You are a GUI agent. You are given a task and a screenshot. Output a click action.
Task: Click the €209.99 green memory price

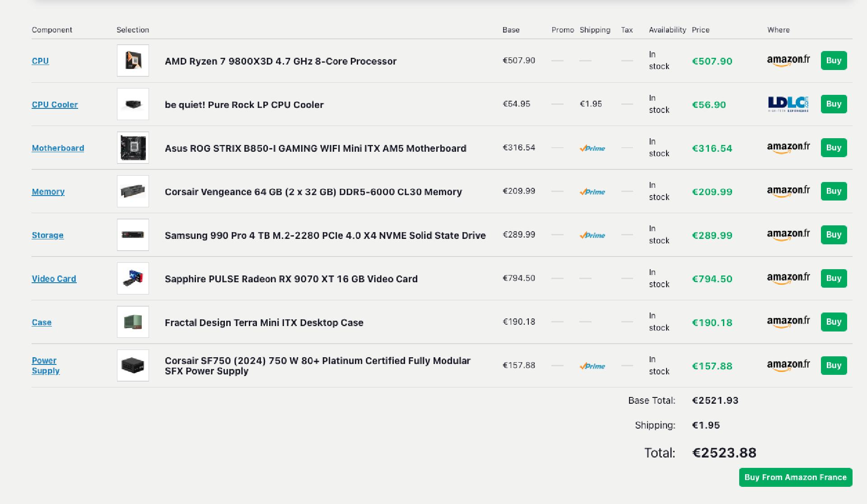[x=712, y=192]
